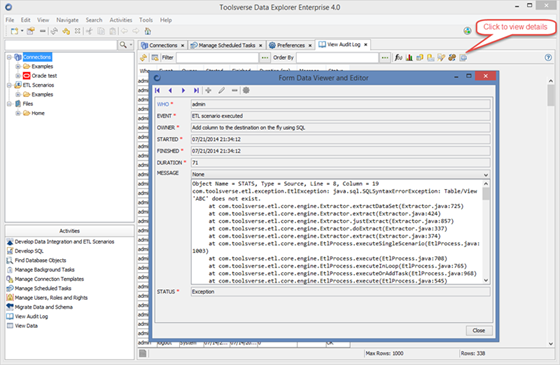560x365 pixels.
Task: Click the Forward arrow icon in main toolbar
Action: 136,31
